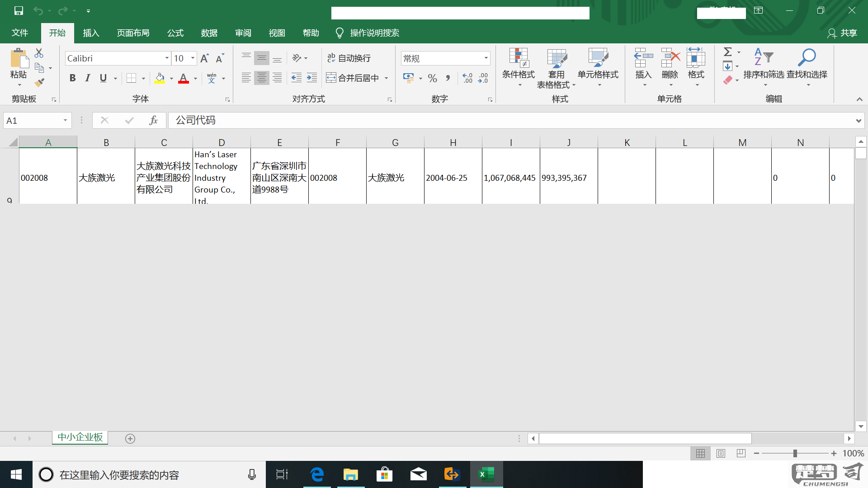868x488 pixels.
Task: Increase indent icon in alignment group
Action: click(x=312, y=78)
